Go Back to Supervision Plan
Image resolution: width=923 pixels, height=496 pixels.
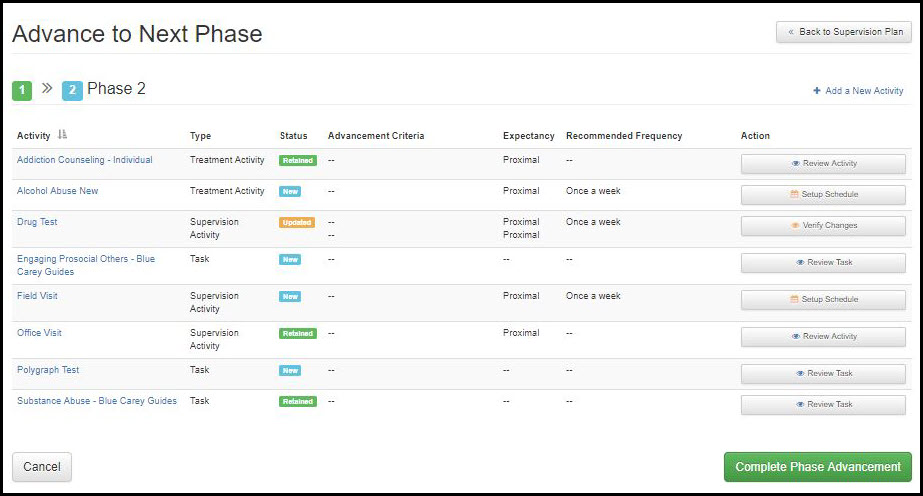pyautogui.click(x=843, y=32)
